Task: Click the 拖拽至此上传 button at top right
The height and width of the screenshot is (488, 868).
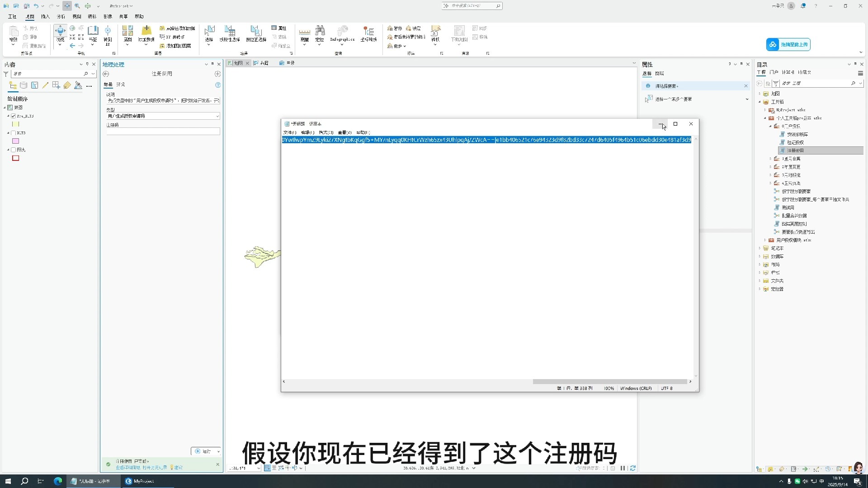Action: coord(788,44)
